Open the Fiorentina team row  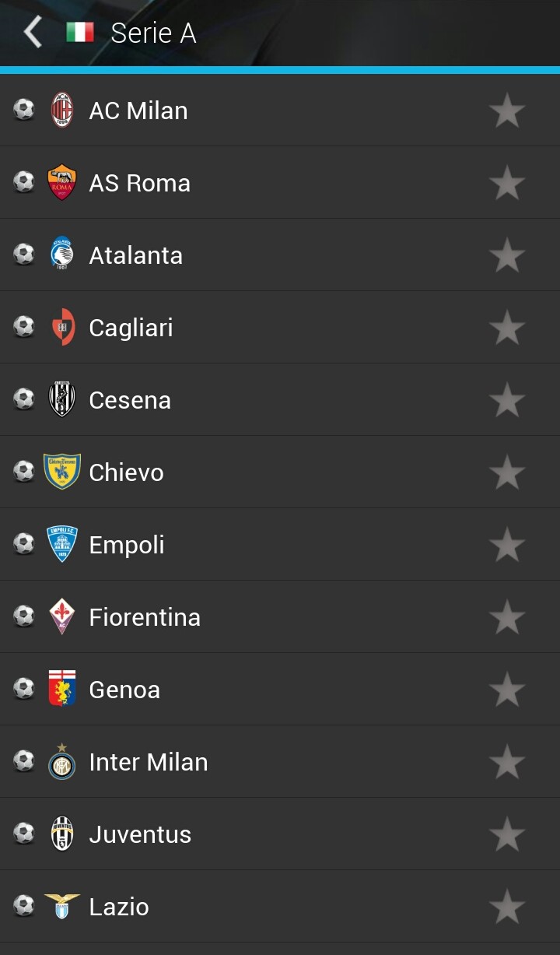[x=145, y=617]
